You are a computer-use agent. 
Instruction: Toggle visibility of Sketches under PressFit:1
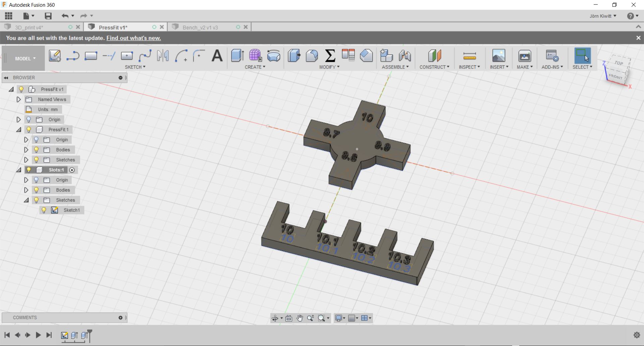coord(36,160)
